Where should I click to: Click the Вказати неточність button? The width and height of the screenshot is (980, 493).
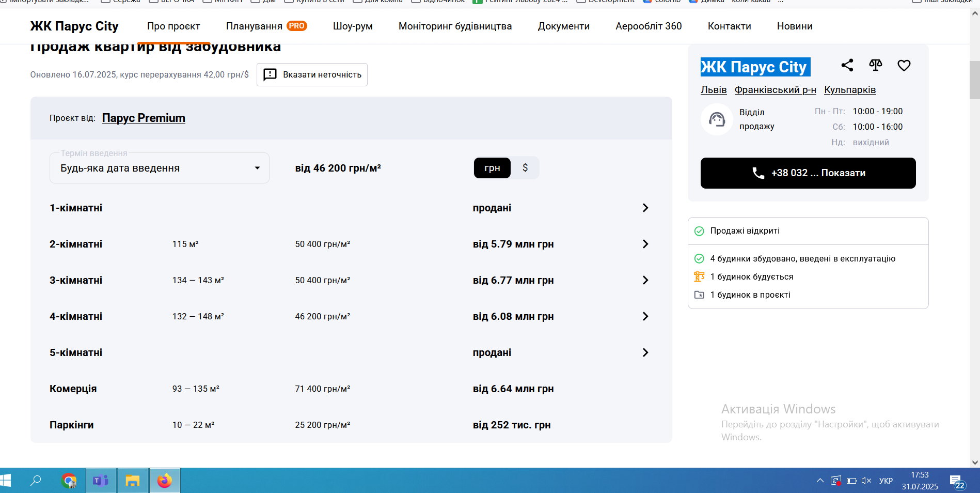click(312, 74)
